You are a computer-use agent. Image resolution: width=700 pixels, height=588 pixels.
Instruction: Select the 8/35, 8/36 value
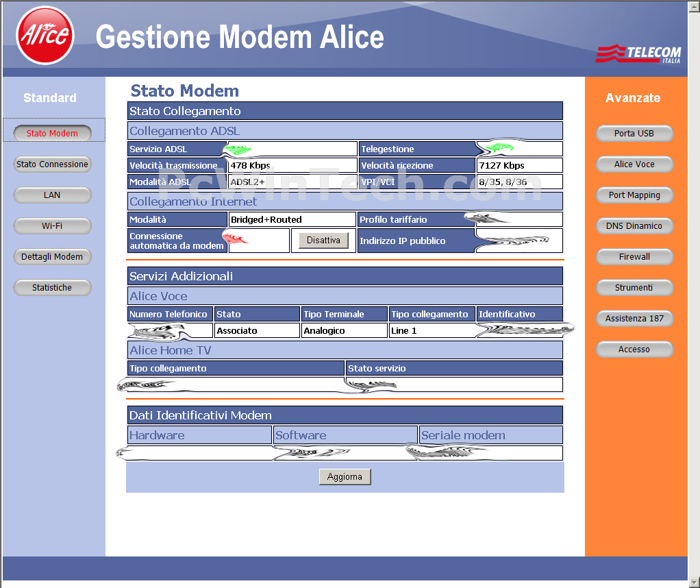click(503, 182)
